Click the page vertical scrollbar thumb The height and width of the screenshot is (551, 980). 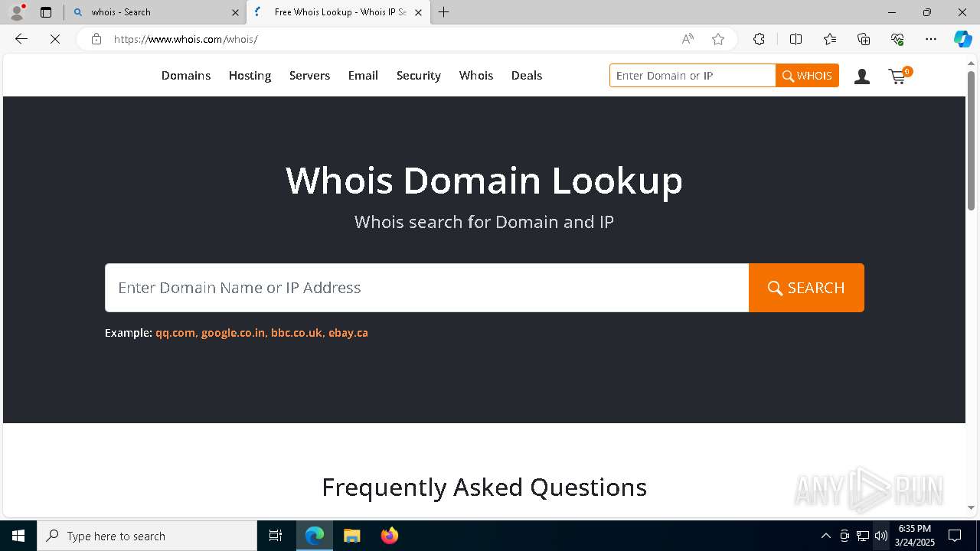coord(971,140)
